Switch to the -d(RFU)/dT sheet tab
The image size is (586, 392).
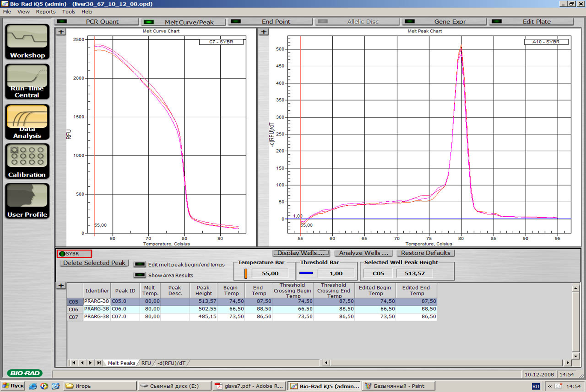[x=171, y=363]
